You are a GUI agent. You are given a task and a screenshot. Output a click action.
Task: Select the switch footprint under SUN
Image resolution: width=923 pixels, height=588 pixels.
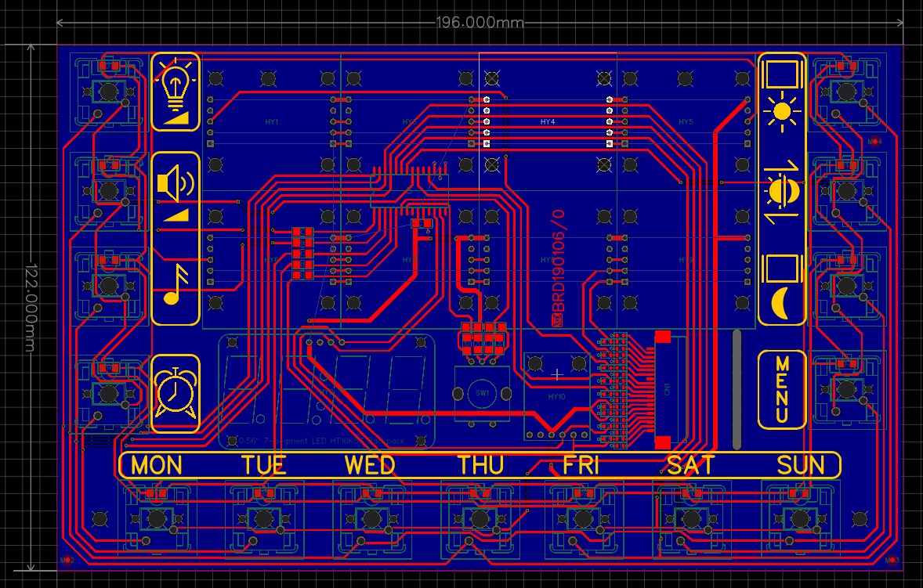(x=800, y=519)
